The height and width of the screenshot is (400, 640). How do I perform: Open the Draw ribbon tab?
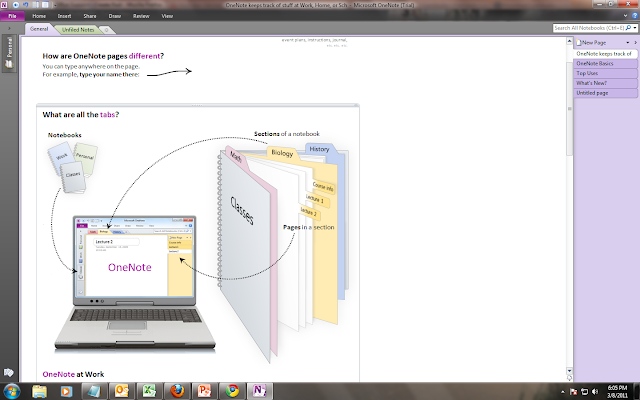pos(115,16)
